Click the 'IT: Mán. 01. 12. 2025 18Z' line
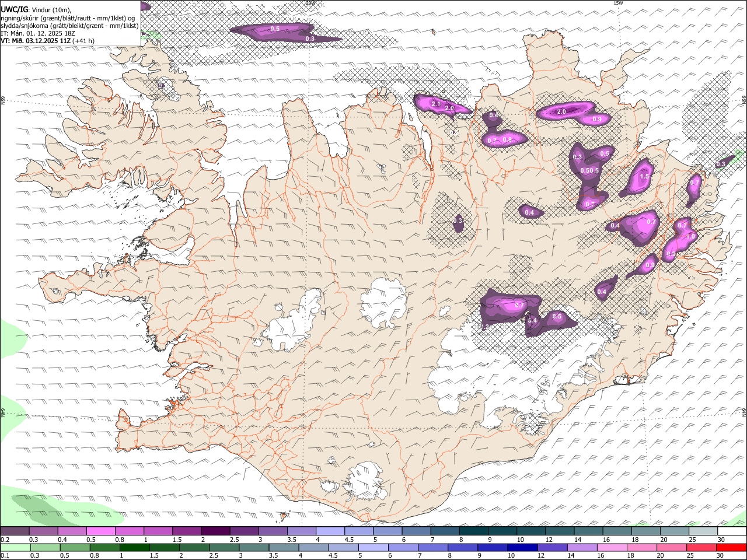747x560 pixels. click(39, 33)
